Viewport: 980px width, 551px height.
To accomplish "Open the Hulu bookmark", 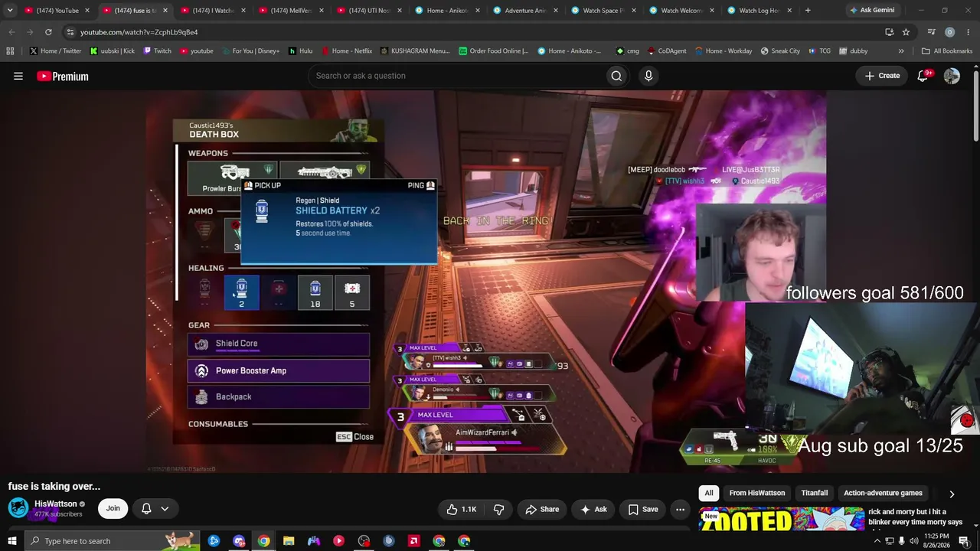I will 300,51.
